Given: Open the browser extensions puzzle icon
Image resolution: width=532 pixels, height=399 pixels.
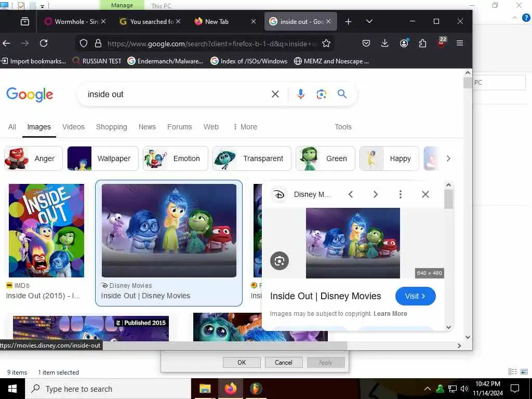Looking at the screenshot, I should [x=422, y=43].
